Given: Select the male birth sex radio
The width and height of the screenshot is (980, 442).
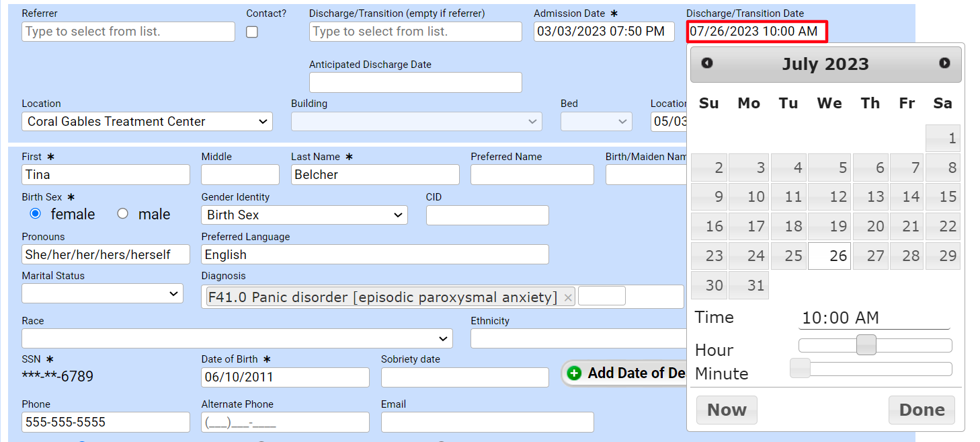Looking at the screenshot, I should [122, 214].
